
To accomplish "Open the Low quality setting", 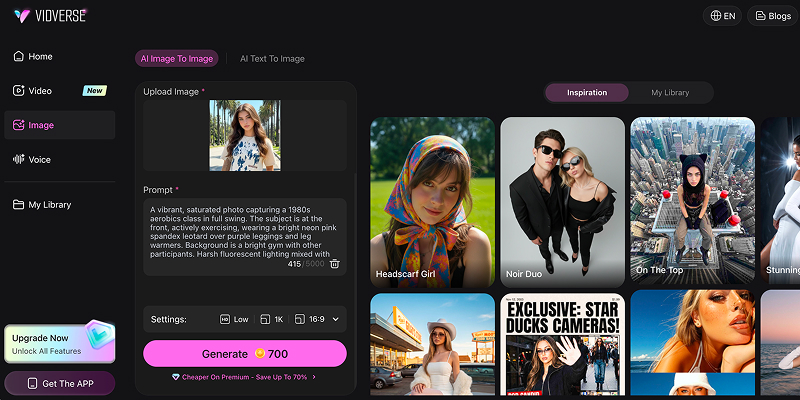I will coord(234,319).
